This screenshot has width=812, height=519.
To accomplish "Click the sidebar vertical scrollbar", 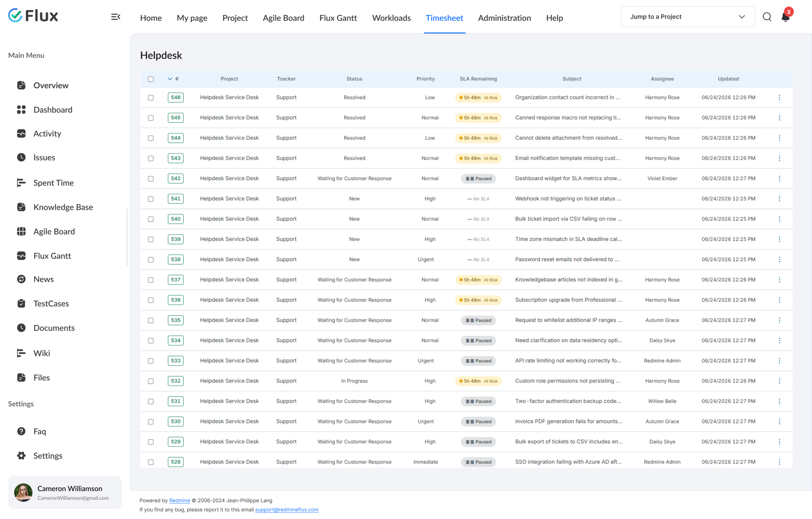I will click(x=127, y=237).
